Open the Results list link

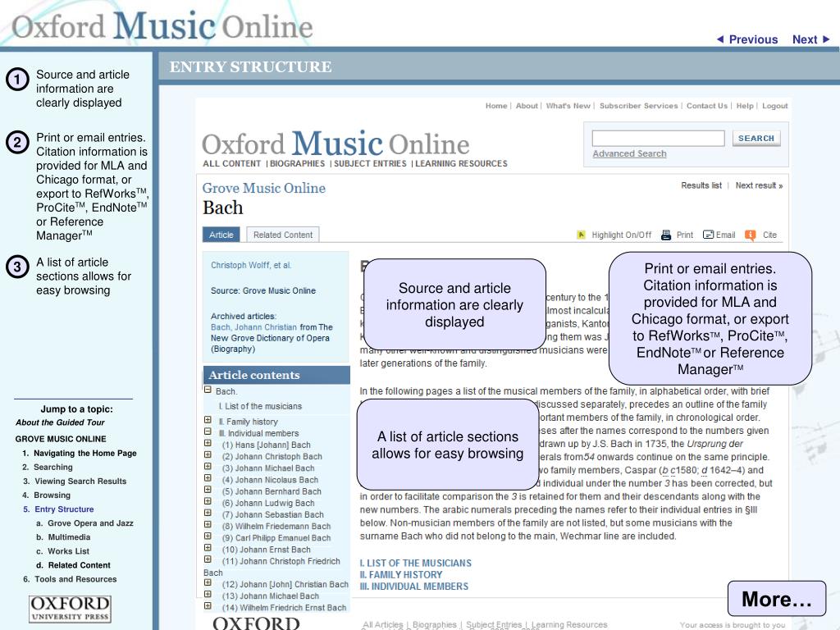[x=701, y=185]
